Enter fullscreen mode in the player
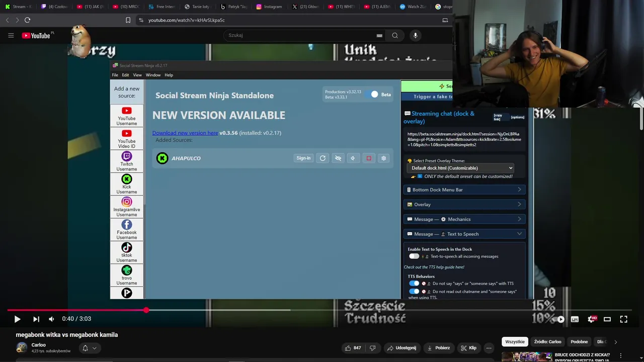Image resolution: width=644 pixels, height=362 pixels. pyautogui.click(x=623, y=319)
